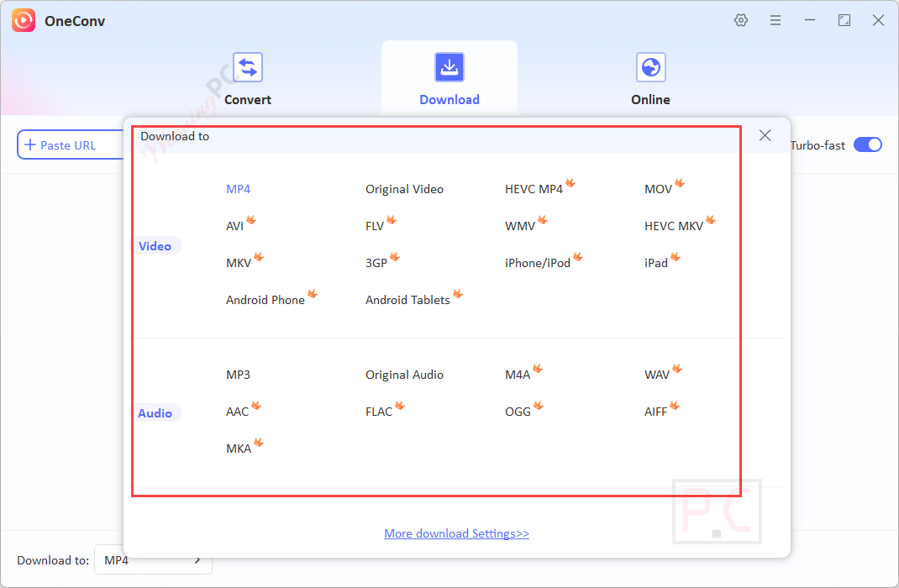
Task: Choose AAC audio format
Action: (238, 412)
